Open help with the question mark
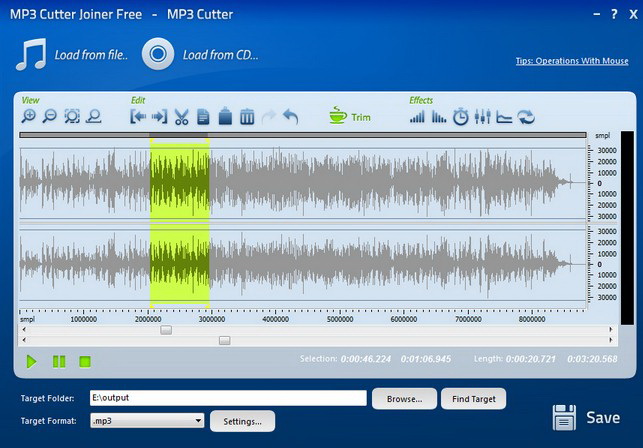 click(x=614, y=14)
